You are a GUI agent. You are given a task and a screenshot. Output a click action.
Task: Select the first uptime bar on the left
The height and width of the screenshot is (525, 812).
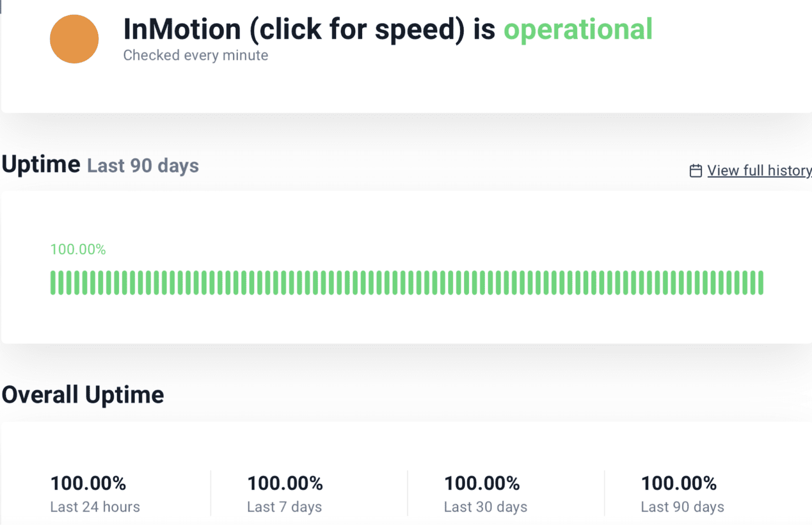coord(53,282)
